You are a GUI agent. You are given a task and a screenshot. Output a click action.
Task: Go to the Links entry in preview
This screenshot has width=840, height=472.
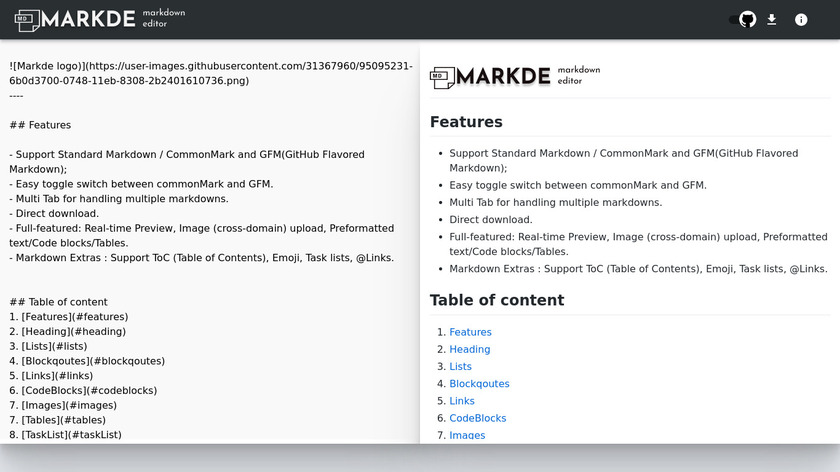coord(462,401)
